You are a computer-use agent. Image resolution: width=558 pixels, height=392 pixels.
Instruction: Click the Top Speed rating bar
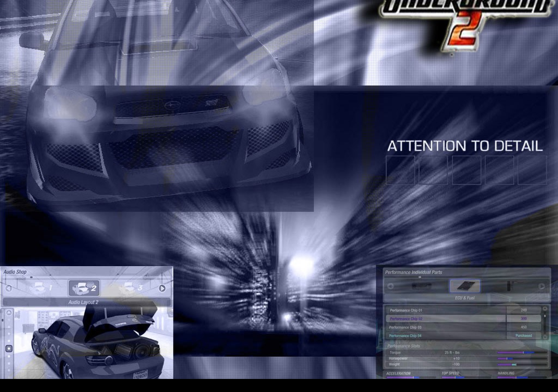click(x=466, y=377)
